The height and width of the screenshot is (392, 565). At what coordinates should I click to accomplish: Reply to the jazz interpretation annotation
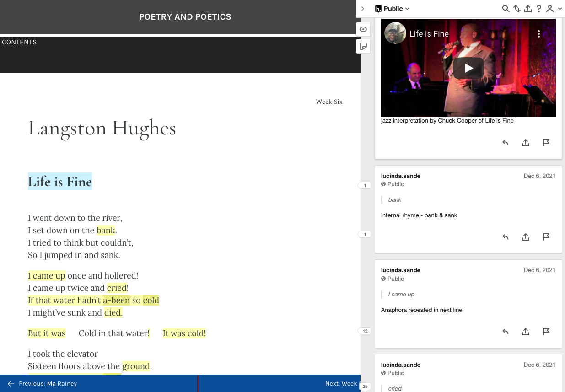point(506,143)
